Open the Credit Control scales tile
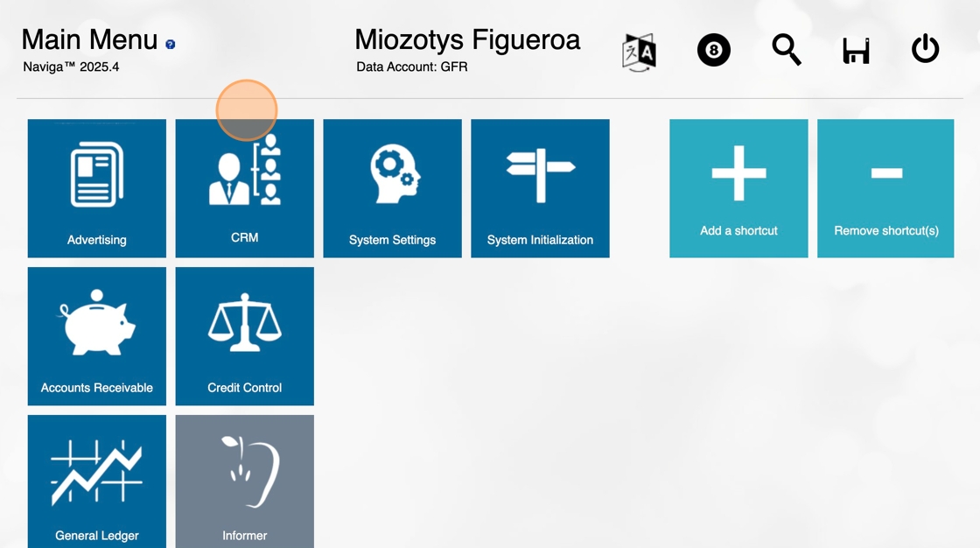Image resolution: width=980 pixels, height=548 pixels. pyautogui.click(x=244, y=336)
